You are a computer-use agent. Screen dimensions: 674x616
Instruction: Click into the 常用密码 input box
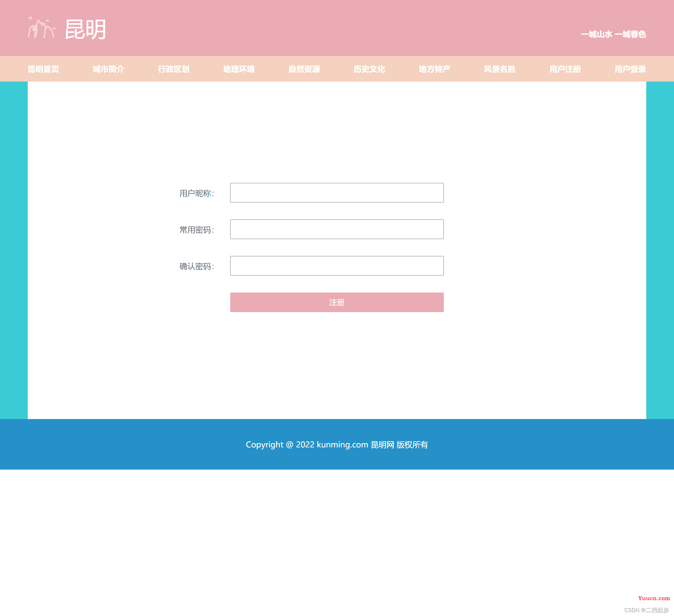337,229
